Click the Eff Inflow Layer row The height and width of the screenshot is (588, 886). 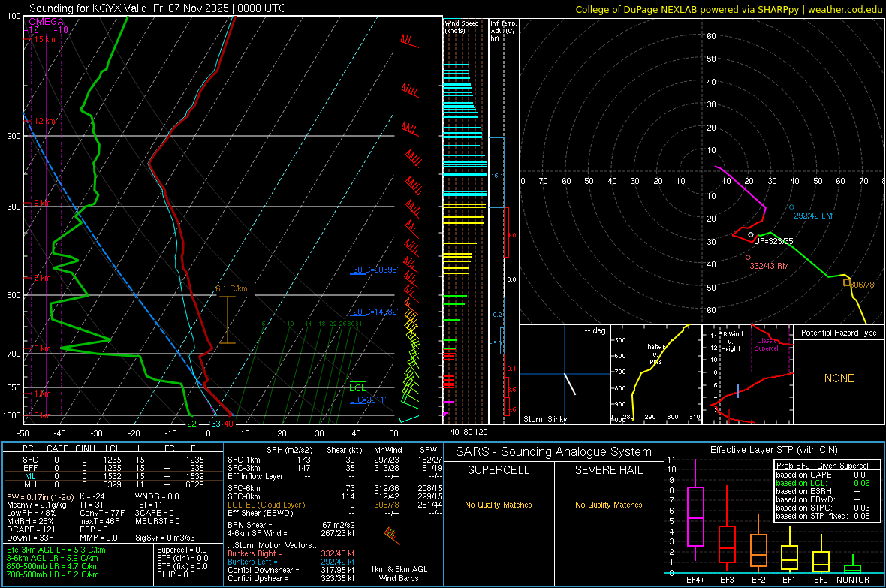pos(335,476)
